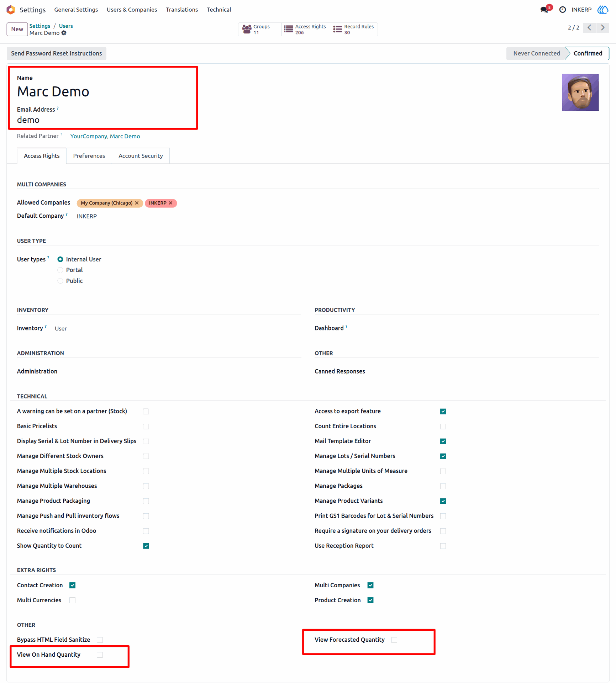The height and width of the screenshot is (683, 616).
Task: Open General Settings menu
Action: click(76, 10)
